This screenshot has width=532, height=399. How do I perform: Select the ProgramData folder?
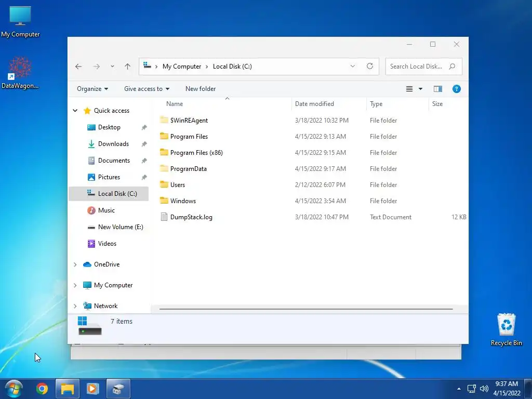[x=188, y=169]
